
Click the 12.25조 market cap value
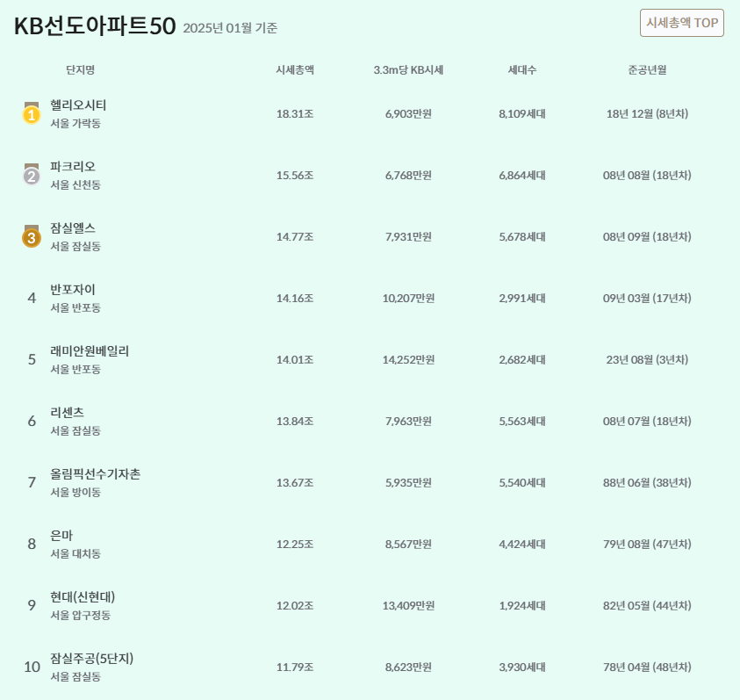[295, 545]
